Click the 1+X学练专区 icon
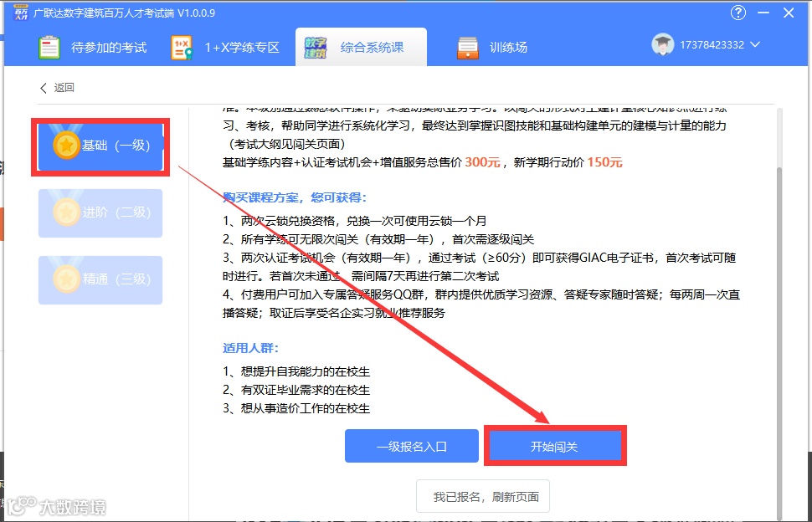The width and height of the screenshot is (812, 522). 182,48
